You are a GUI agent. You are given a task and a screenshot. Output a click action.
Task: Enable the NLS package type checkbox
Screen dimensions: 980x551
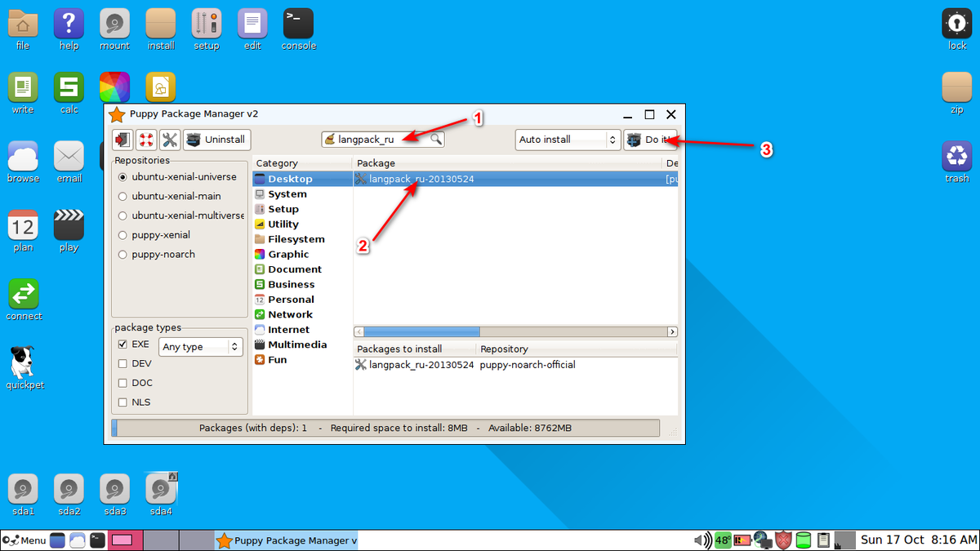(x=122, y=402)
